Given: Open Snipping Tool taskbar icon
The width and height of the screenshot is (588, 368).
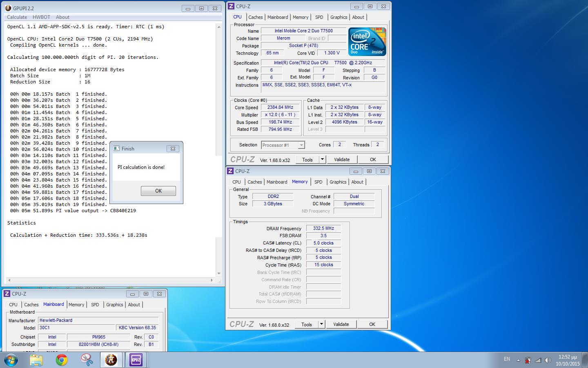Looking at the screenshot, I should point(86,360).
